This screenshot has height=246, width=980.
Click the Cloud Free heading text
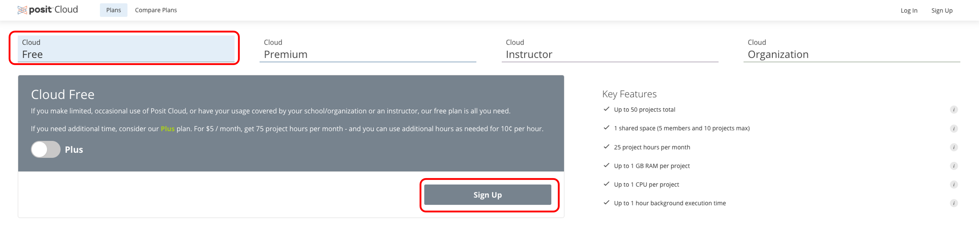click(63, 94)
